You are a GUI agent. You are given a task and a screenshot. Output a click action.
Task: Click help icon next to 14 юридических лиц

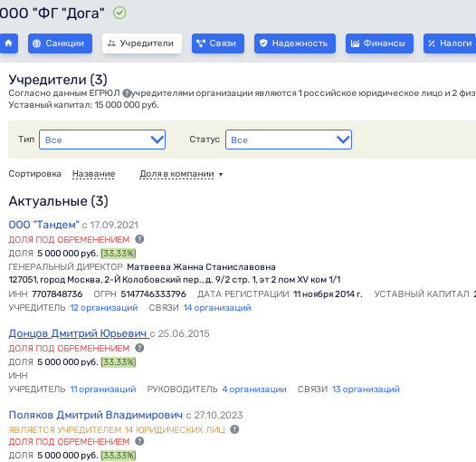pyautogui.click(x=234, y=429)
